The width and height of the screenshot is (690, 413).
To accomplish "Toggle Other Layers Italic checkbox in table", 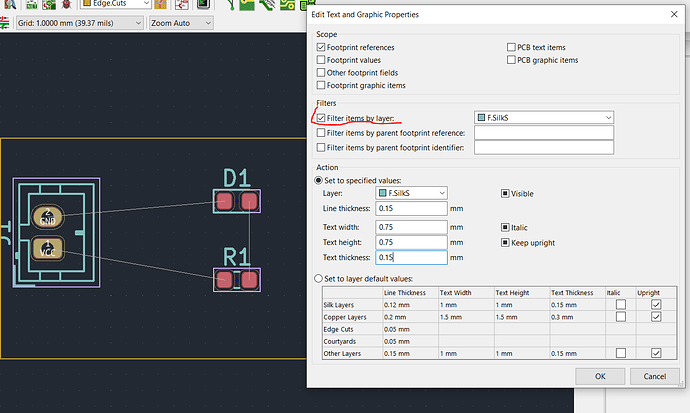I will [x=620, y=353].
